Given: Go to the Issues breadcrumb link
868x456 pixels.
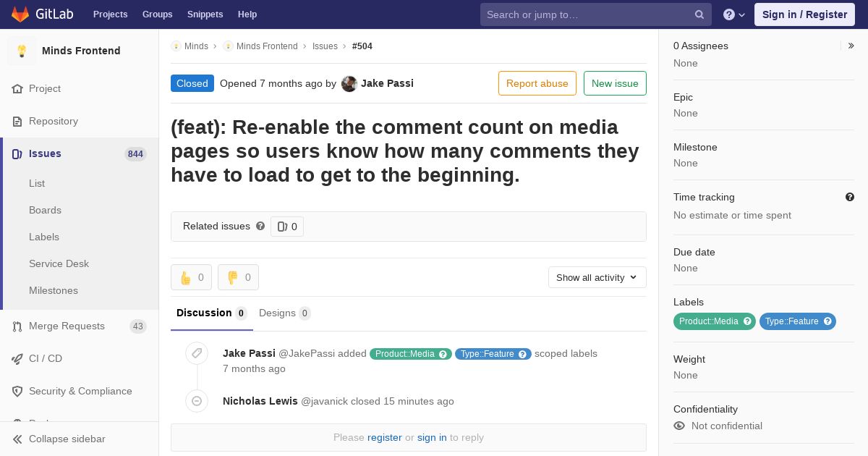Looking at the screenshot, I should pyautogui.click(x=325, y=46).
